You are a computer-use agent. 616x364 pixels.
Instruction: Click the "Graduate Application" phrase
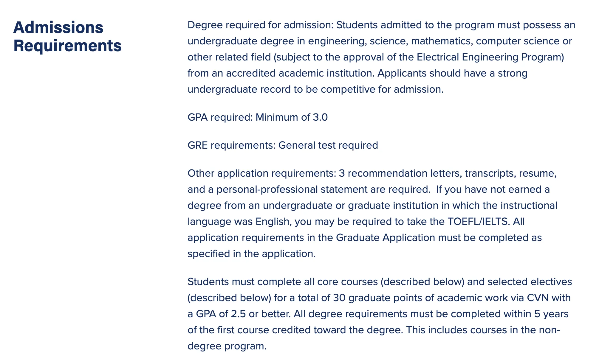(x=385, y=238)
